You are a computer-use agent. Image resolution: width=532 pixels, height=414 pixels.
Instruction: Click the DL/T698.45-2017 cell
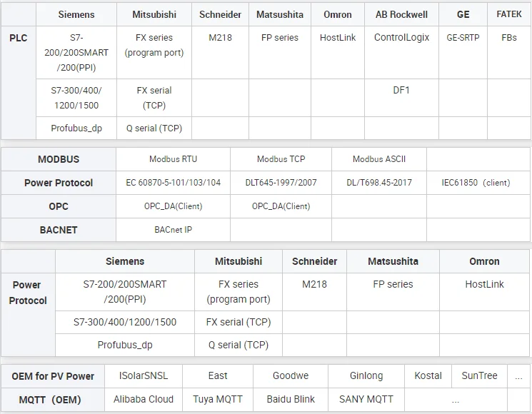pyautogui.click(x=379, y=183)
